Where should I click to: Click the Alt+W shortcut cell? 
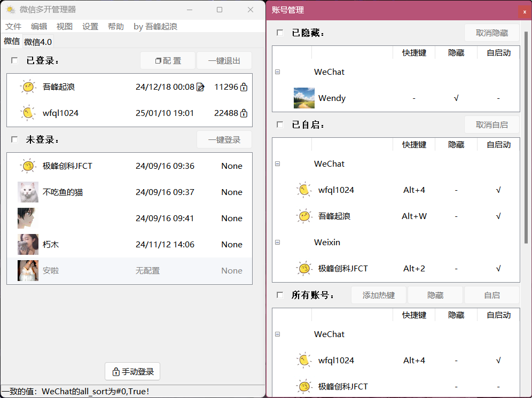pyautogui.click(x=414, y=216)
